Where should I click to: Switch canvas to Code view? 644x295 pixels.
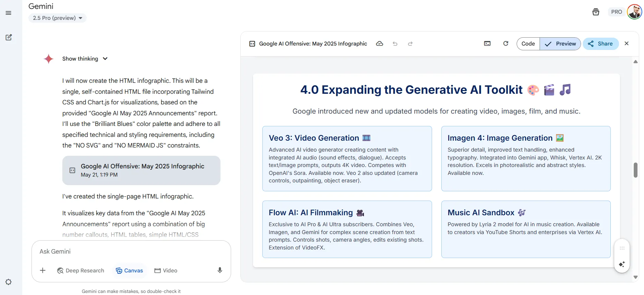pyautogui.click(x=528, y=44)
